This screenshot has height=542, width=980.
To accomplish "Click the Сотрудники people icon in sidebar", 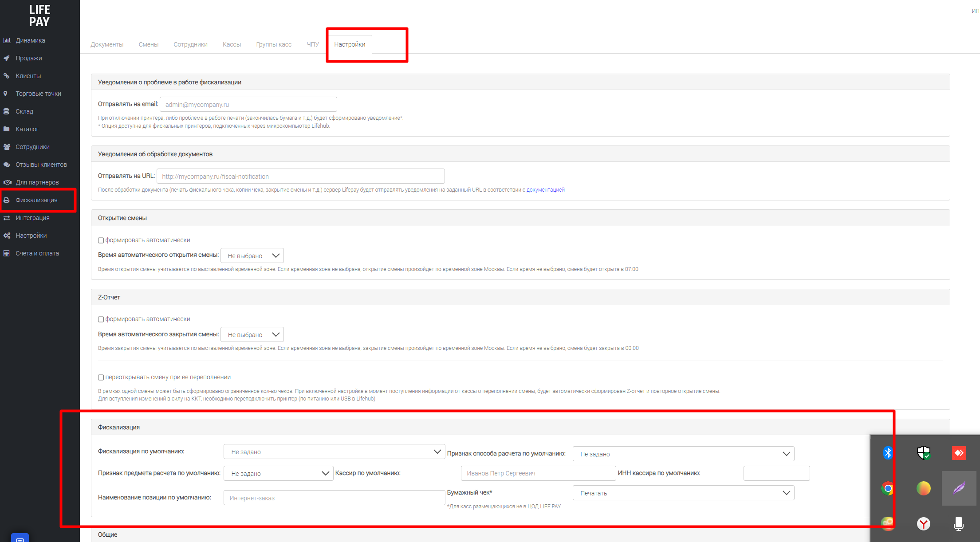I will point(7,147).
